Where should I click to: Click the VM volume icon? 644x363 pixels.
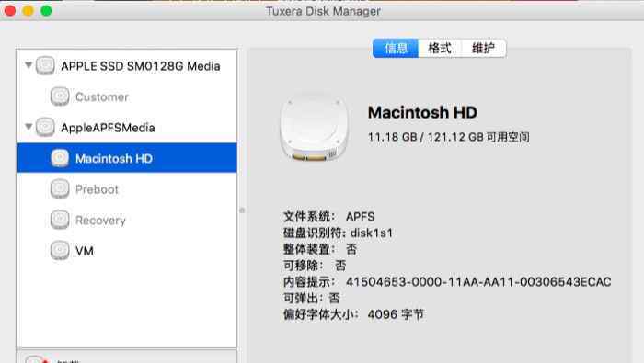[60, 250]
